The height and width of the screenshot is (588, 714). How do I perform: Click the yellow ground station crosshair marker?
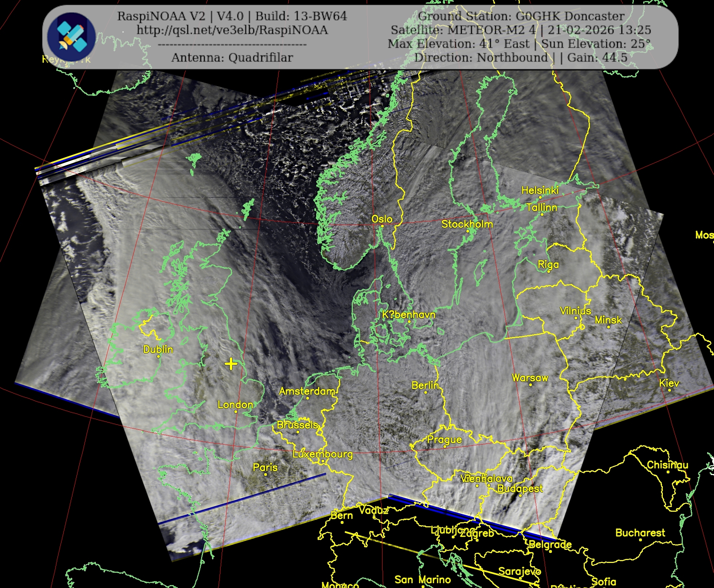pyautogui.click(x=231, y=364)
